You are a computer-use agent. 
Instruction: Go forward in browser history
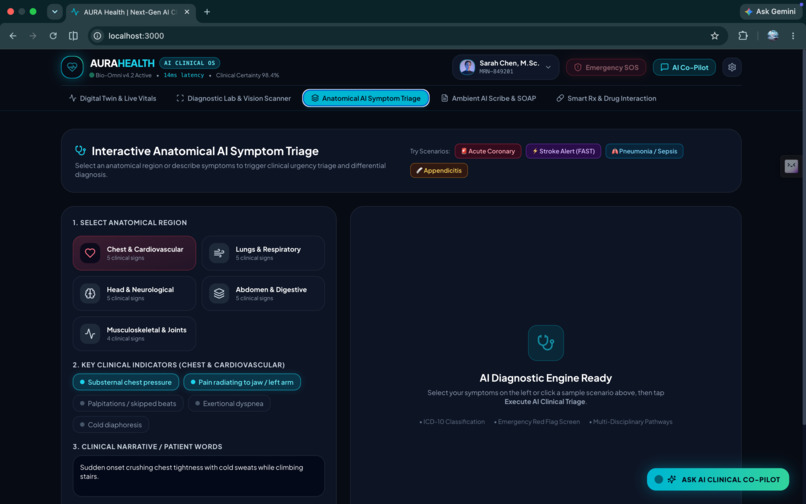click(33, 35)
